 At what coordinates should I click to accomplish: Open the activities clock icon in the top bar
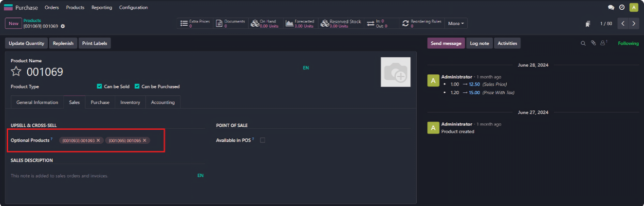(x=622, y=7)
